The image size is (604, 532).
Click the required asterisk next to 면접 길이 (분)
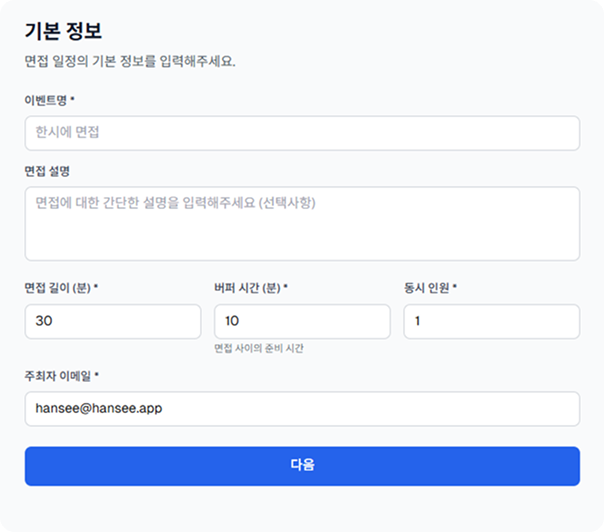[x=96, y=288]
